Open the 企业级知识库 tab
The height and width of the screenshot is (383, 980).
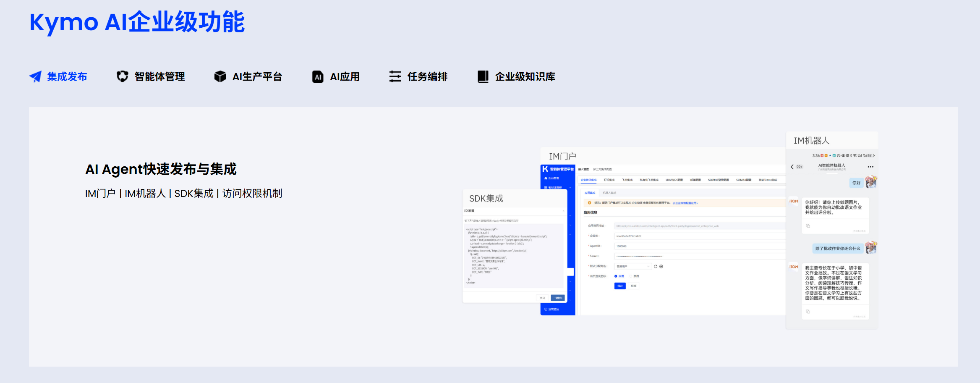point(516,76)
